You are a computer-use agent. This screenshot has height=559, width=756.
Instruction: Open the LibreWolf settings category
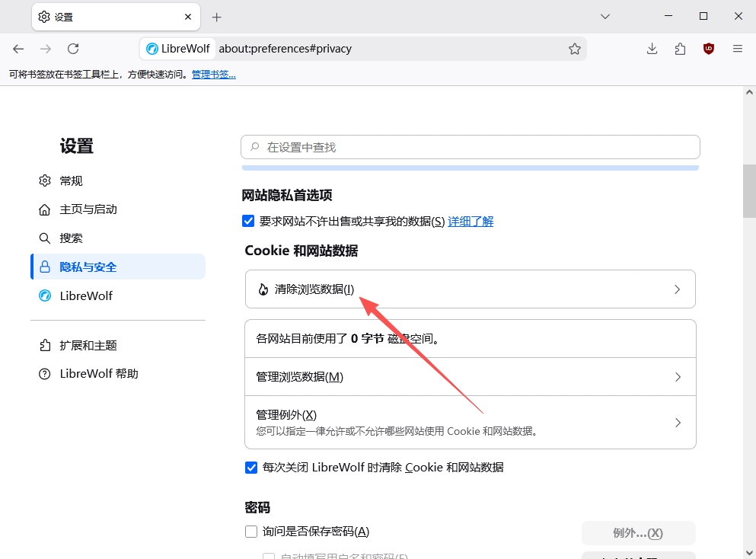pyautogui.click(x=118, y=295)
